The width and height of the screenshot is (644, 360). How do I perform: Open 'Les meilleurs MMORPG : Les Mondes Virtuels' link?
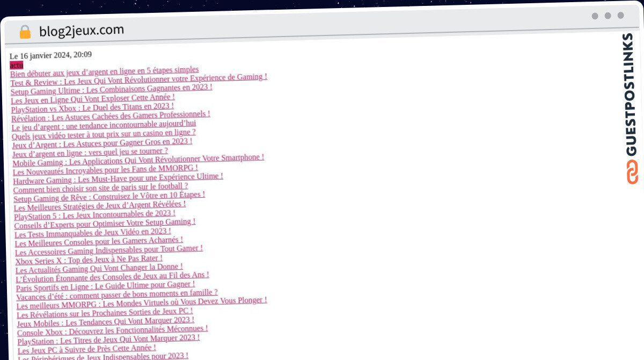[142, 304]
